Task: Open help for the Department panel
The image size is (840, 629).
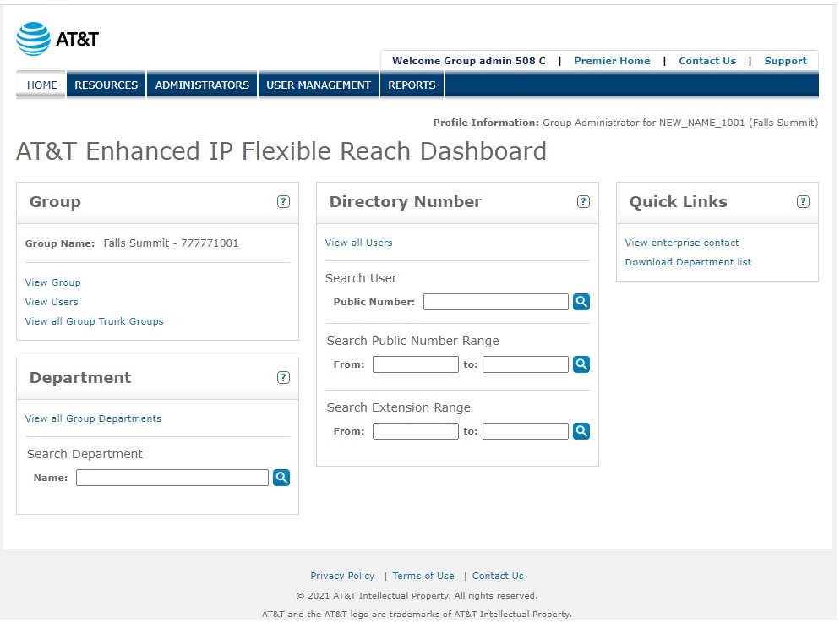Action: 283,378
